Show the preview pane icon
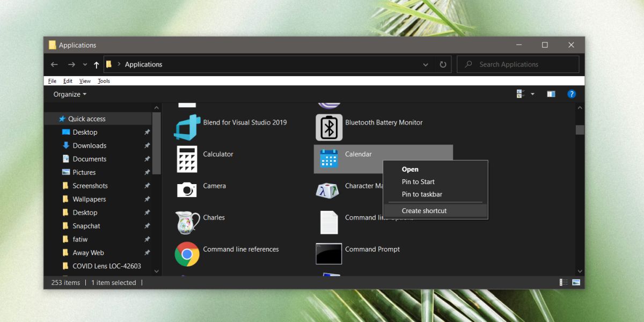The width and height of the screenshot is (644, 322). point(551,94)
